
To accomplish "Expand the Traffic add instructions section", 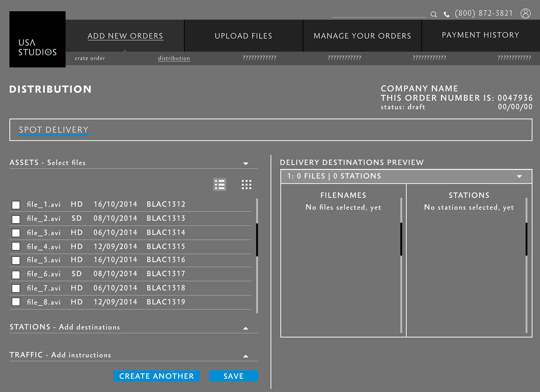I will click(x=246, y=356).
